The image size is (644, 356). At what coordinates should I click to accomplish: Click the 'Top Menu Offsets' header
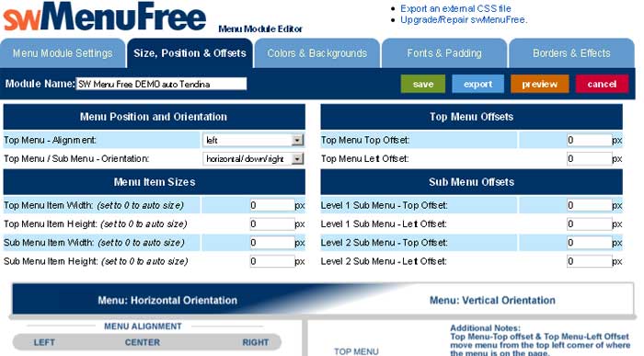tap(471, 117)
